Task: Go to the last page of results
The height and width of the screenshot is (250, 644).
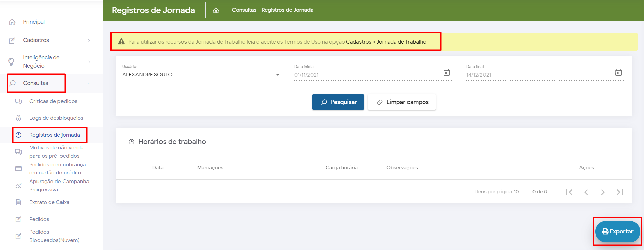Action: [x=620, y=192]
